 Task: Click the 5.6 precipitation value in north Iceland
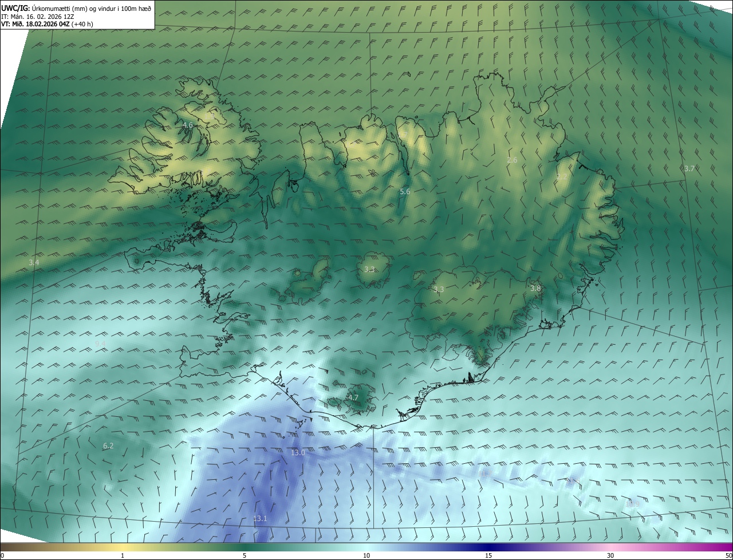click(x=404, y=192)
